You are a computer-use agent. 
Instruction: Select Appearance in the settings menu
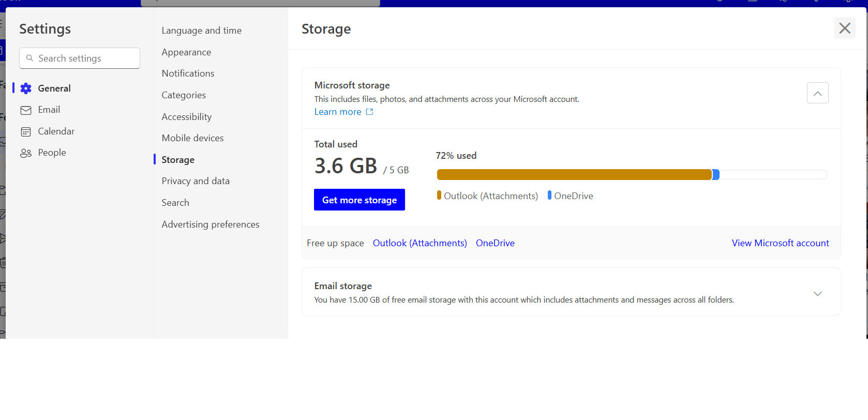pos(186,52)
